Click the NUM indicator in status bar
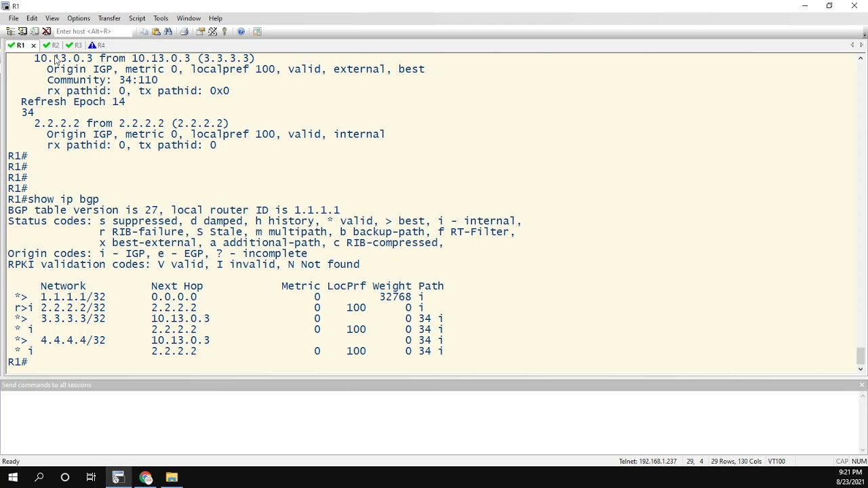This screenshot has height=488, width=868. click(x=859, y=462)
